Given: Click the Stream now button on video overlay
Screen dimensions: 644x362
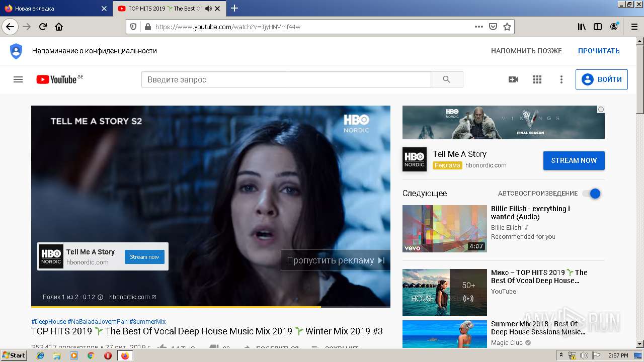Looking at the screenshot, I should coord(144,257).
